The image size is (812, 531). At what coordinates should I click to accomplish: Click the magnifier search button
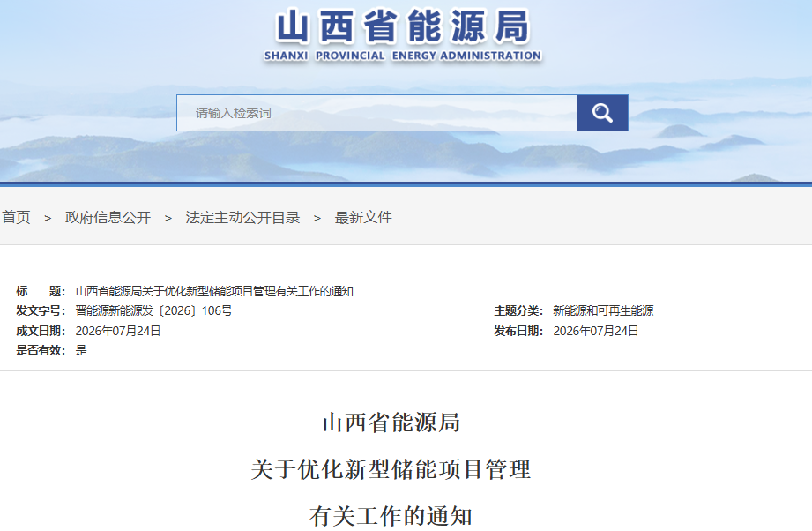602,113
